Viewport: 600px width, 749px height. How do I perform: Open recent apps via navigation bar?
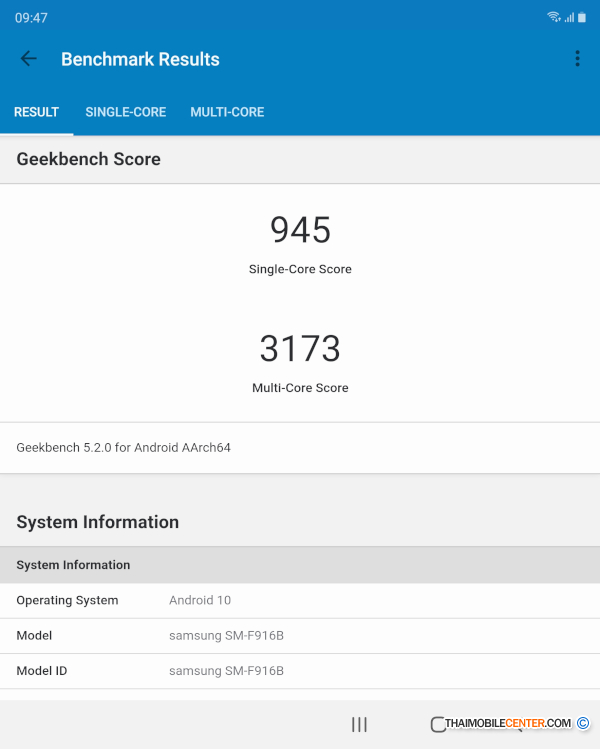[359, 724]
